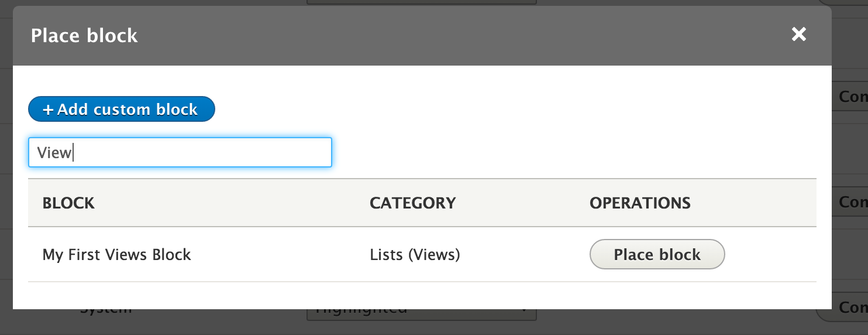Click the OPERATIONS column header

pyautogui.click(x=640, y=203)
